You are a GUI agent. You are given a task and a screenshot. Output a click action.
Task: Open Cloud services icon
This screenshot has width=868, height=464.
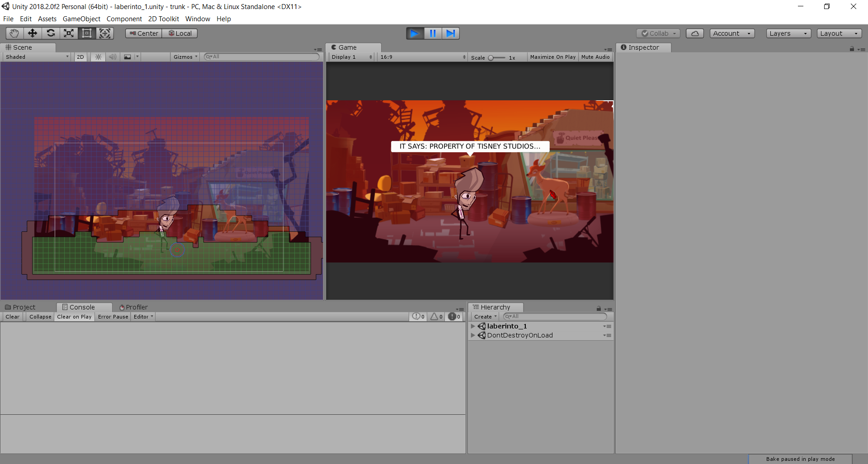tap(694, 33)
